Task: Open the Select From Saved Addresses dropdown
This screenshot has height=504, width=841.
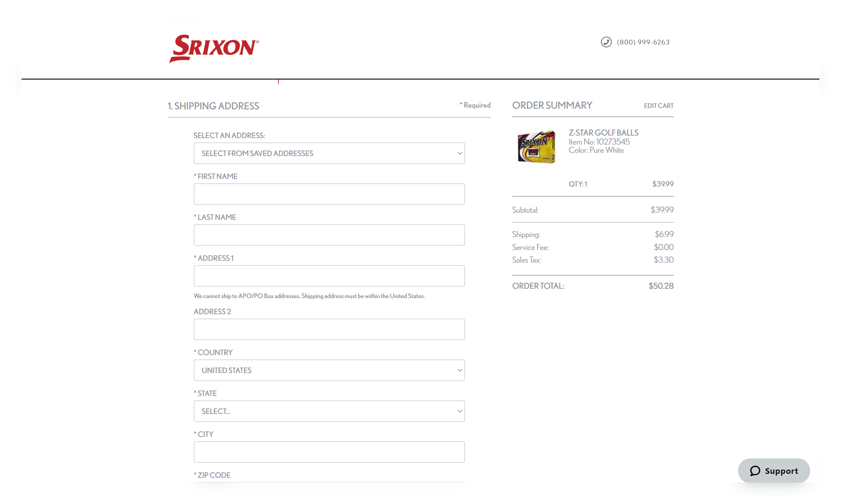Action: coord(329,153)
